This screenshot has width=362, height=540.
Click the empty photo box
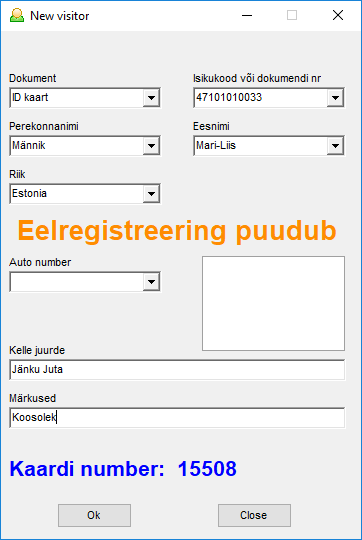273,303
